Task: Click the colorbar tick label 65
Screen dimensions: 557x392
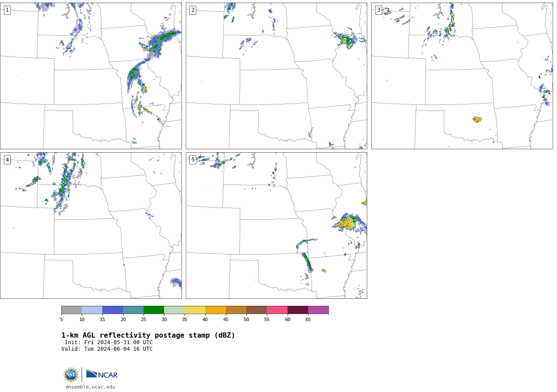Action: click(308, 320)
